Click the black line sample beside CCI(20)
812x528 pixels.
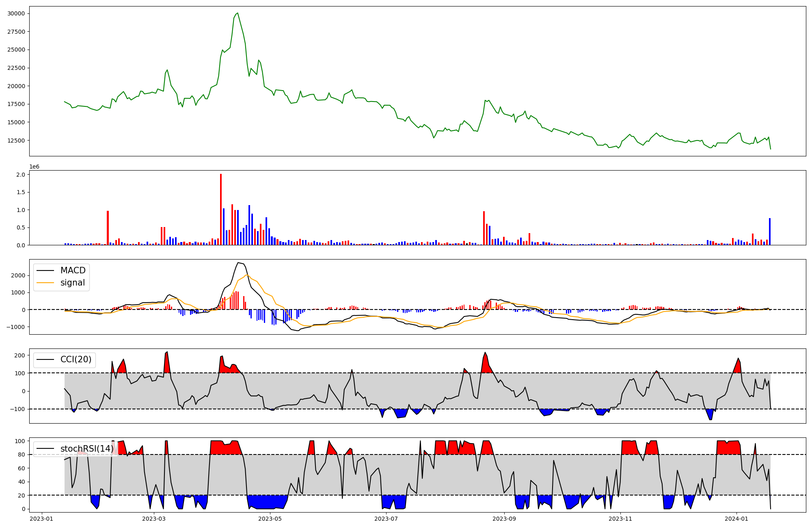point(45,360)
